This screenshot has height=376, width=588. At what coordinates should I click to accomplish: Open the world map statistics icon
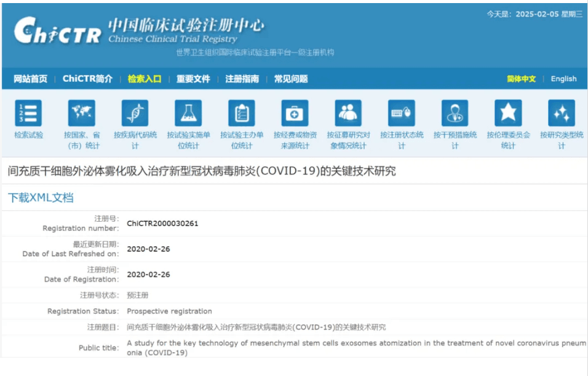(81, 114)
